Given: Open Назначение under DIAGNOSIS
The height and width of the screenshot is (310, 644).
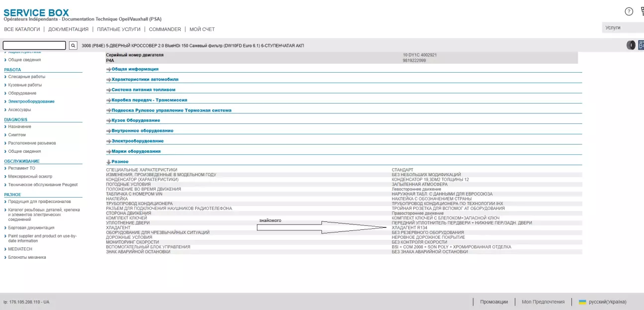Looking at the screenshot, I should point(19,126).
